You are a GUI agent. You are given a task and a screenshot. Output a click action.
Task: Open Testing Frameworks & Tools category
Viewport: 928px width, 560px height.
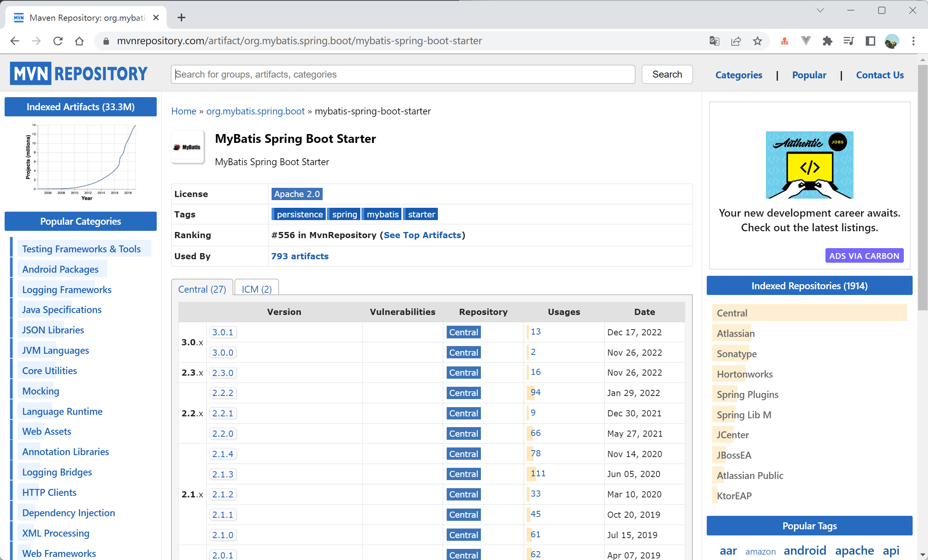[81, 249]
